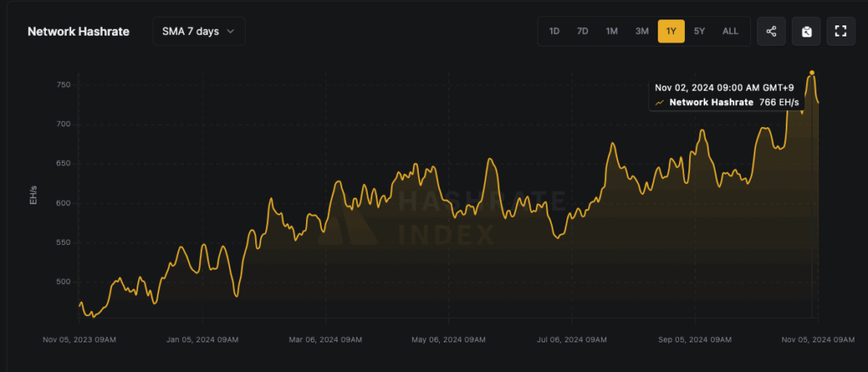Click the tooltip value 766 EH/s

click(780, 102)
